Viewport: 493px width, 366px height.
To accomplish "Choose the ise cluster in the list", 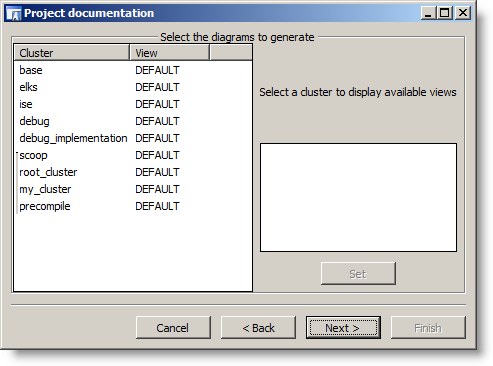I will tap(133, 104).
